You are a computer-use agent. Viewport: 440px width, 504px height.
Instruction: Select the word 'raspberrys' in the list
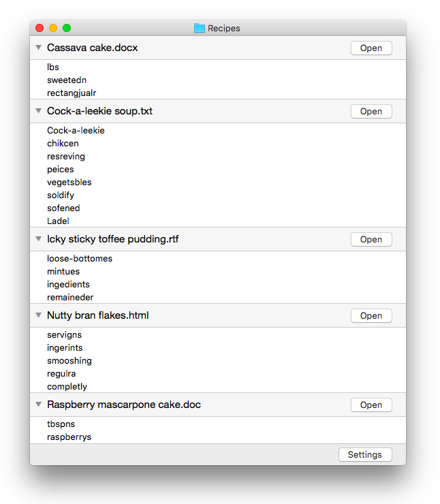[69, 437]
